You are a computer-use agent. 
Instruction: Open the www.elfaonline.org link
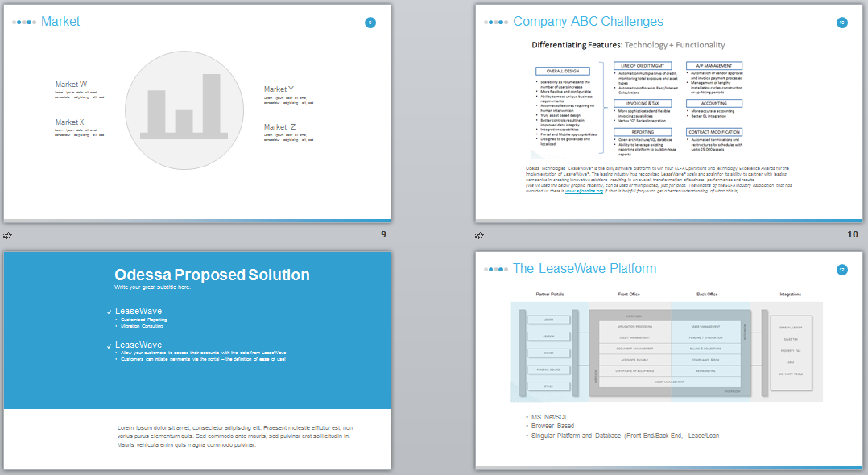click(x=584, y=191)
